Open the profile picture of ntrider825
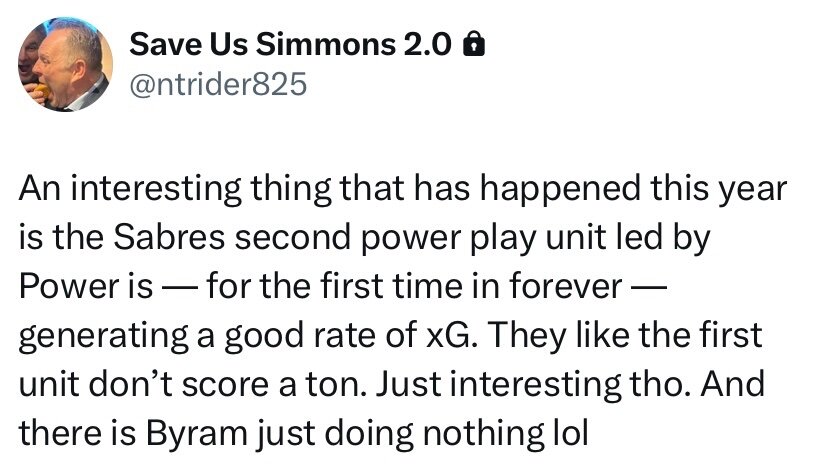The image size is (828, 469). 65,64
